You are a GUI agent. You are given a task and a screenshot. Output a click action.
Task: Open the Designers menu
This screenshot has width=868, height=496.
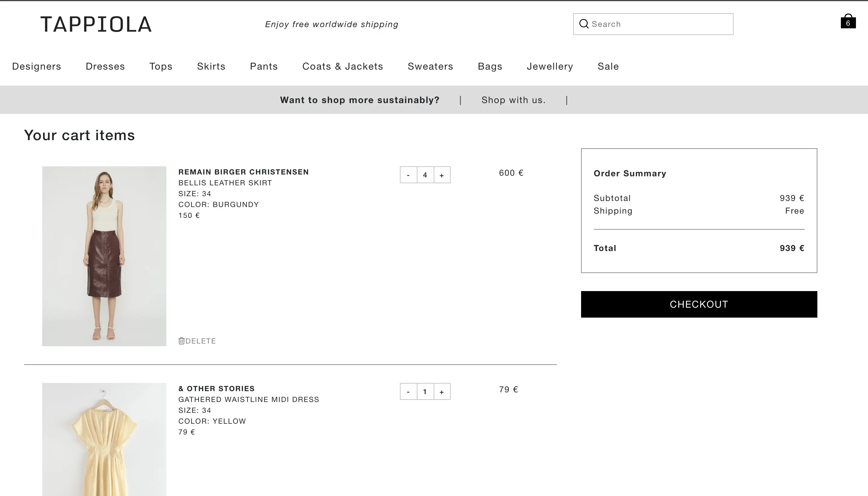(36, 66)
